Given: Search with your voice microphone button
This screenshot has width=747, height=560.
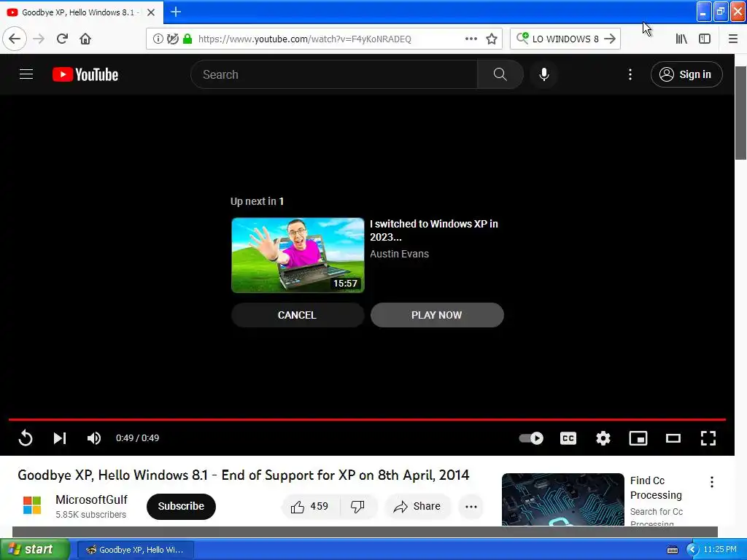Looking at the screenshot, I should (x=543, y=74).
